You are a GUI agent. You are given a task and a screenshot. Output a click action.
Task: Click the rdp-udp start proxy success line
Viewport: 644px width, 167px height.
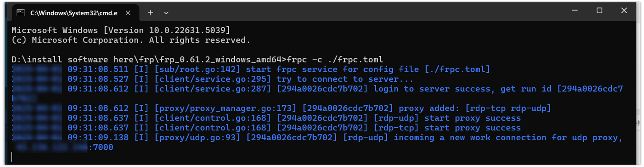click(x=447, y=118)
